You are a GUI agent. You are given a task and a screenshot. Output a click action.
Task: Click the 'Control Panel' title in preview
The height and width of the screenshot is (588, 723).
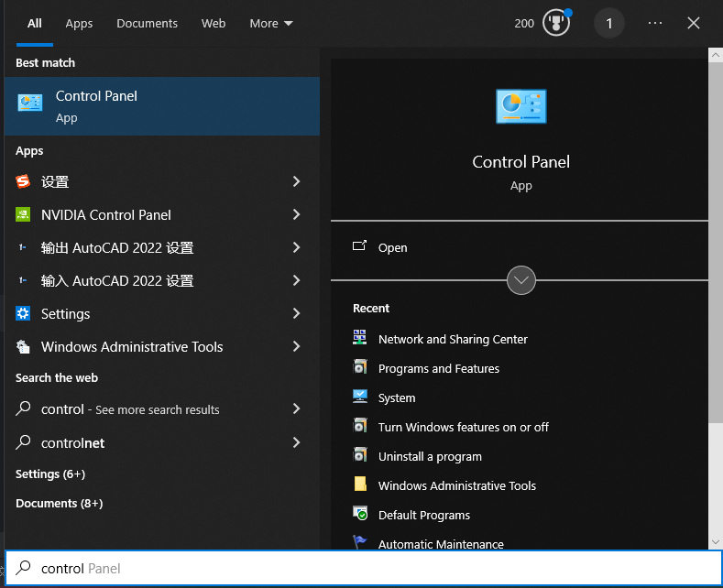pos(521,162)
